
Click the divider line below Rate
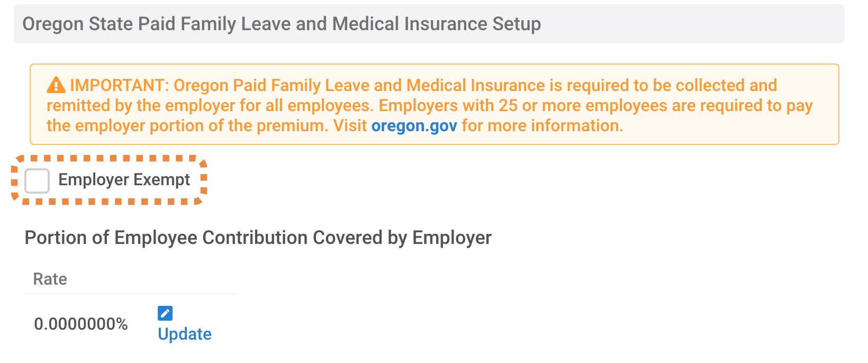click(x=130, y=294)
